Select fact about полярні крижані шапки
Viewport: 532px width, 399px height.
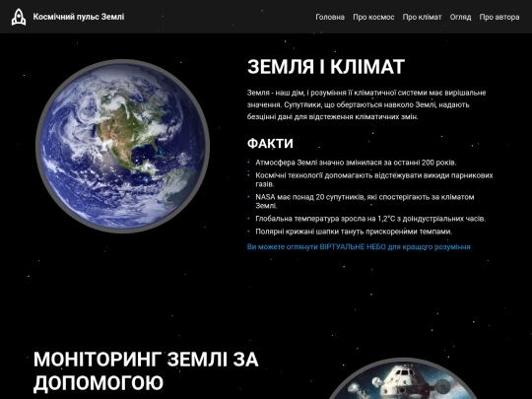click(354, 232)
